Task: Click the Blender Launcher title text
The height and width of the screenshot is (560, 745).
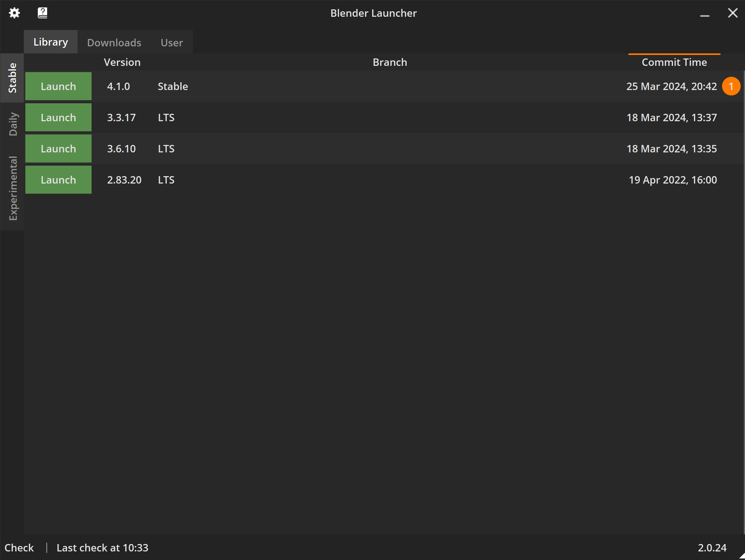Action: click(x=373, y=13)
